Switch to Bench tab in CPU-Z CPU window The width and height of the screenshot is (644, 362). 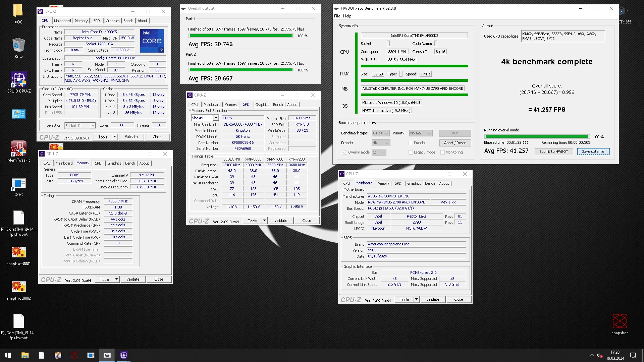(128, 21)
